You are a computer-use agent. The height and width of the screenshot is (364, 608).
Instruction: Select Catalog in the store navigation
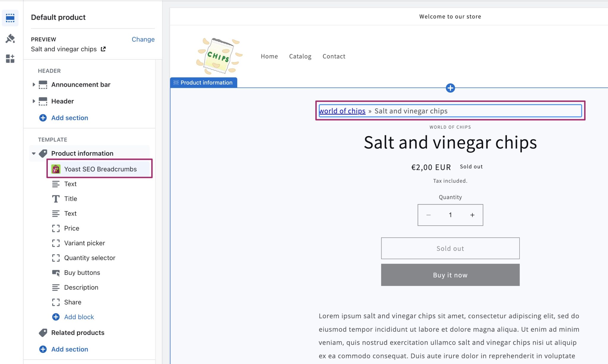click(x=300, y=56)
